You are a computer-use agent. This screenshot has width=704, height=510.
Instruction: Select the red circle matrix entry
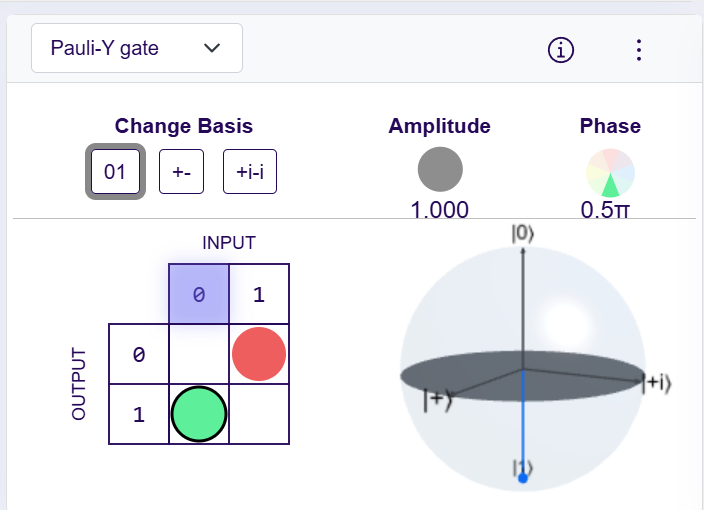click(259, 354)
